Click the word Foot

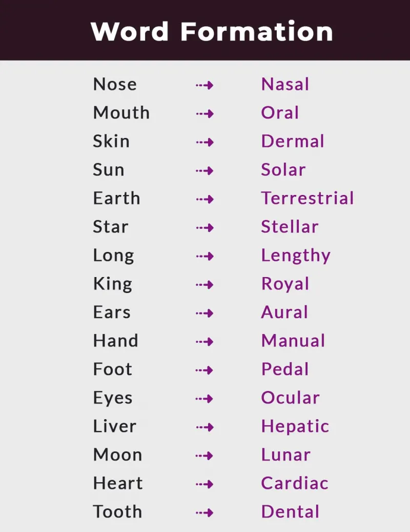coord(113,369)
